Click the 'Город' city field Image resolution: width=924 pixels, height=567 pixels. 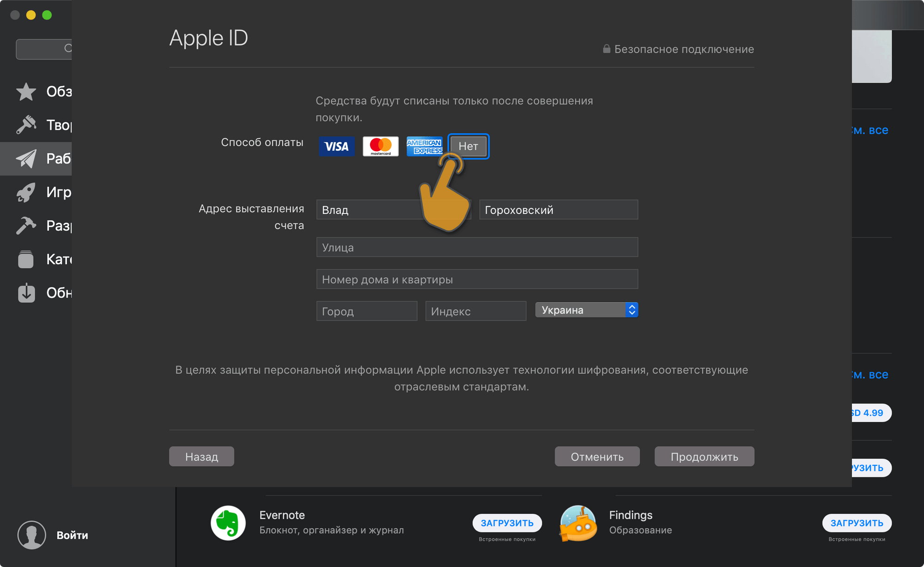pos(366,311)
